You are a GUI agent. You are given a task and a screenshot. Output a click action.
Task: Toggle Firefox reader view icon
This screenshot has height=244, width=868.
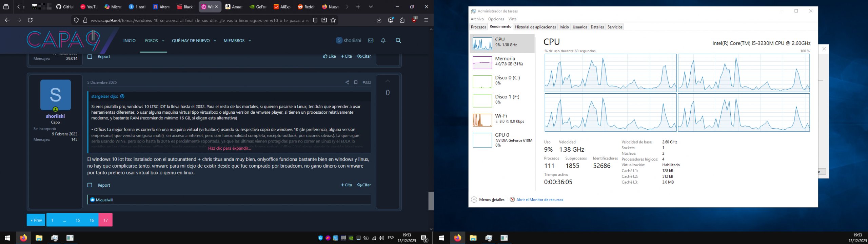tap(315, 20)
